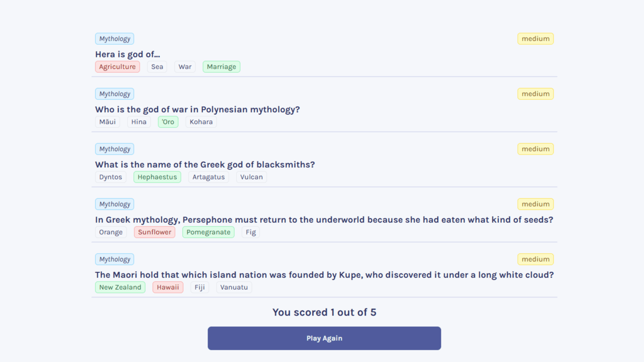The width and height of the screenshot is (644, 362).
Task: Choose the Fig answer option
Action: [x=251, y=232]
